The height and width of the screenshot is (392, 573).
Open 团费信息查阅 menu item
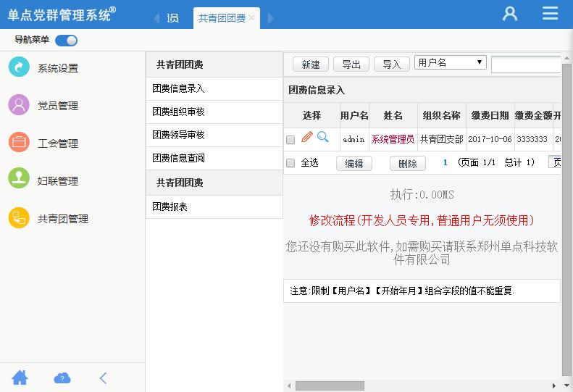coord(214,158)
